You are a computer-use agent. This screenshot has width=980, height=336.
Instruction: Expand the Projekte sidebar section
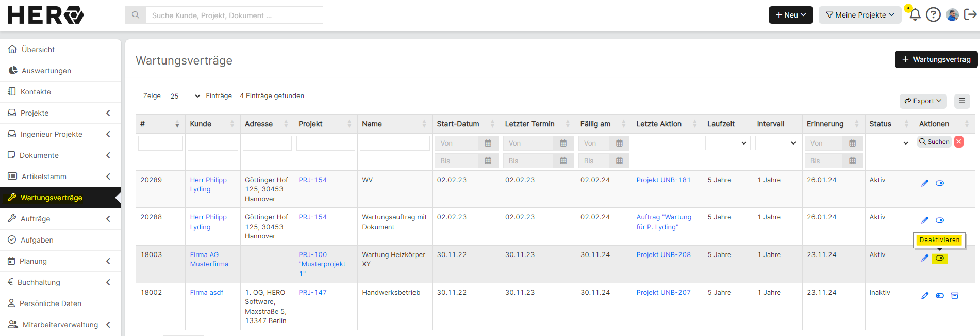pos(60,113)
